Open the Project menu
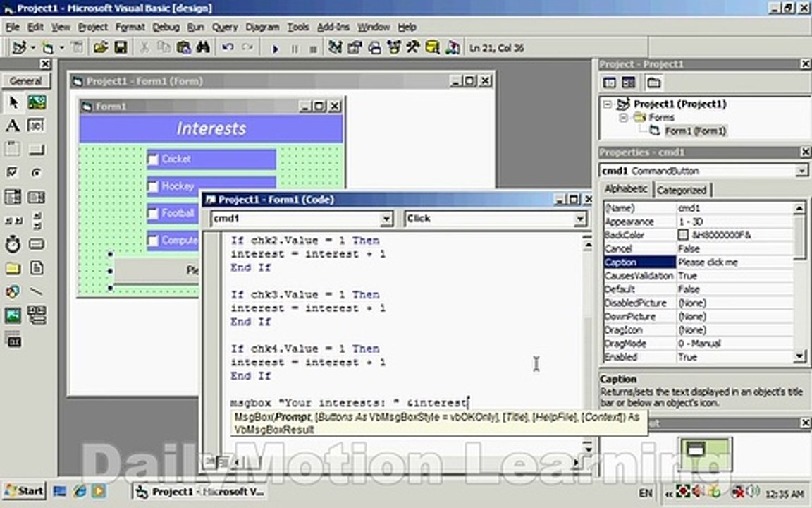Viewport: 812px width, 508px height. tap(93, 27)
